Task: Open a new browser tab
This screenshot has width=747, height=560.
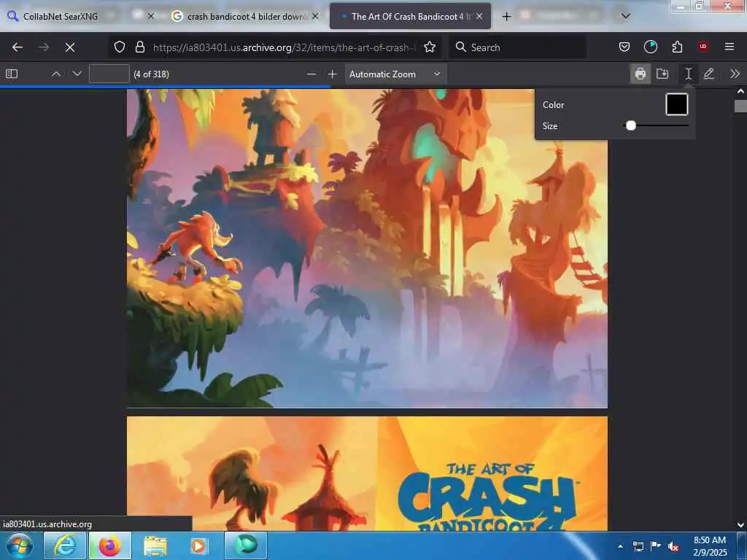Action: click(506, 17)
